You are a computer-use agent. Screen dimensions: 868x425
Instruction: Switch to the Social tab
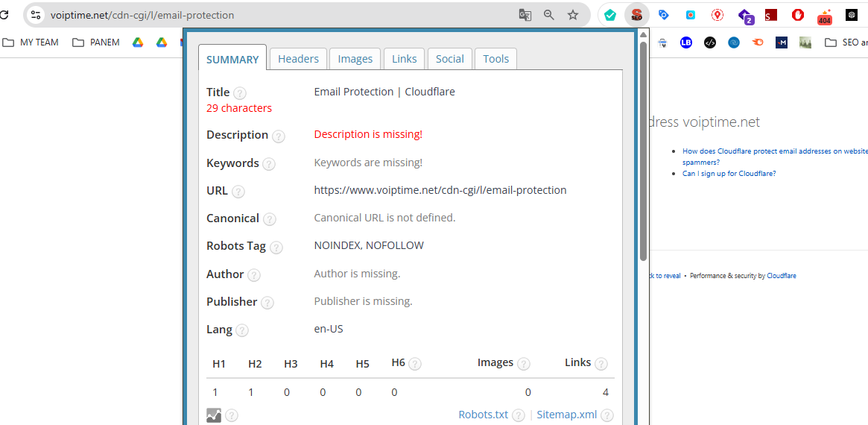450,59
